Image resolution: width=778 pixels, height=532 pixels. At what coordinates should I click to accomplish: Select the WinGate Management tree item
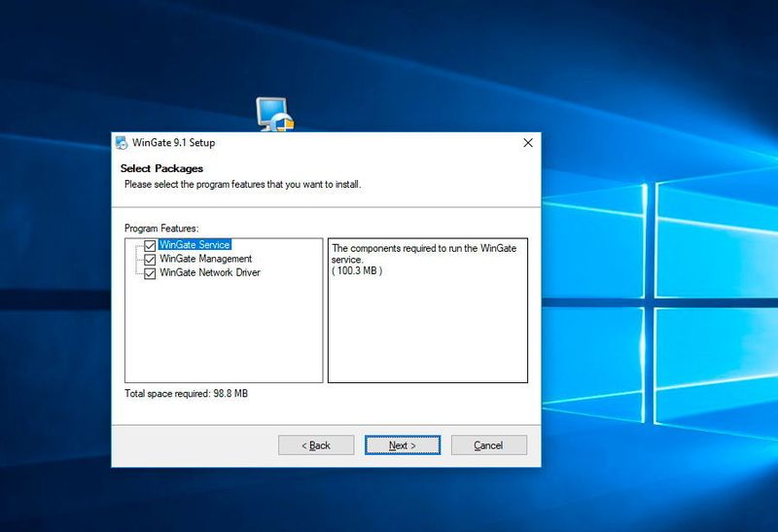(205, 259)
